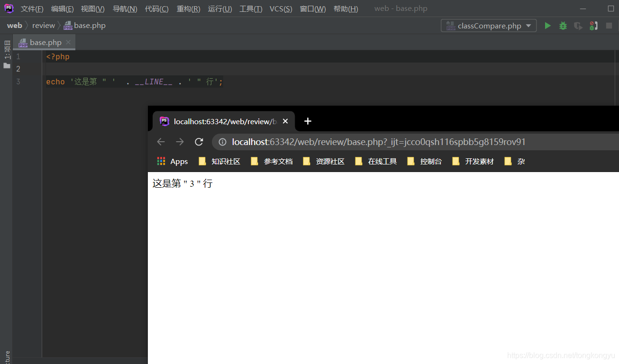
Task: Click the PhpStorm logo in title bar
Action: pos(9,8)
